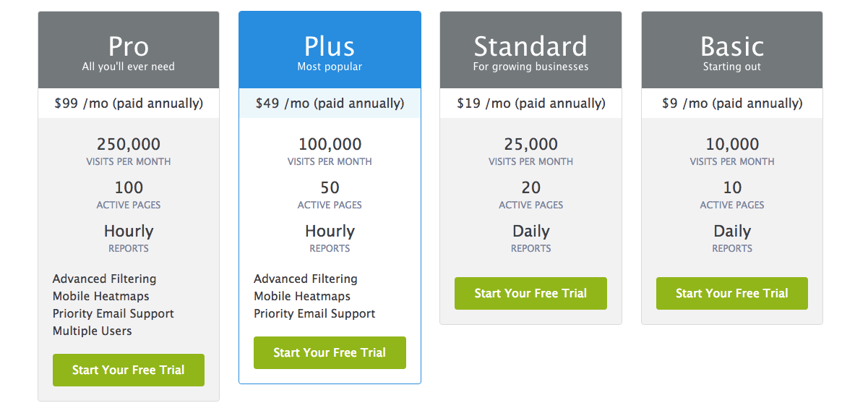Select the Standard plan header
The image size is (868, 411).
[530, 50]
